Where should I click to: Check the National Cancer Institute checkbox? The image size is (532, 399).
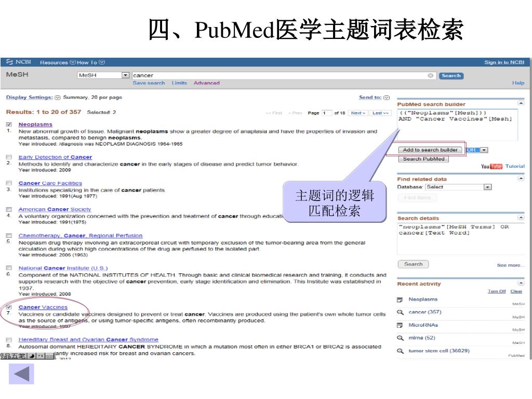tap(9, 268)
